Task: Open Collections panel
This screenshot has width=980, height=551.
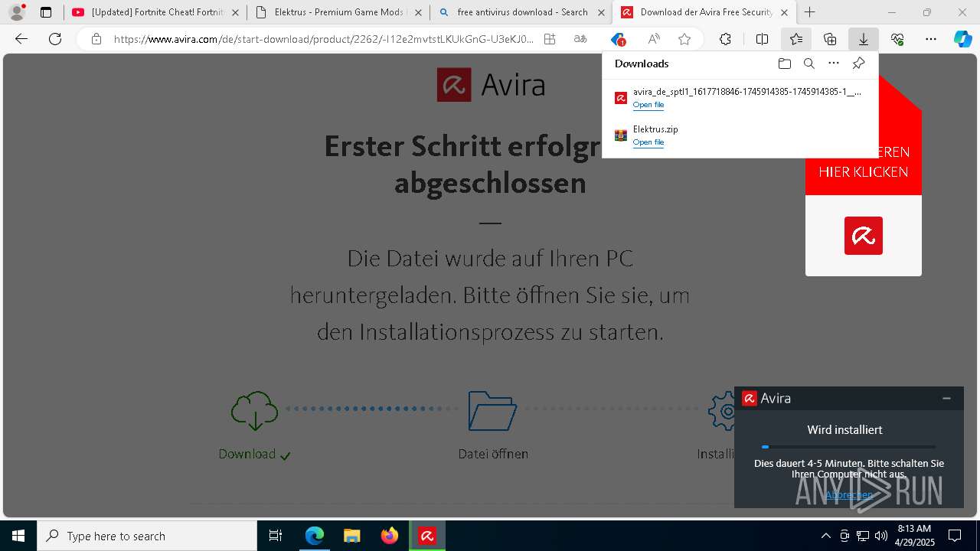Action: pos(830,39)
